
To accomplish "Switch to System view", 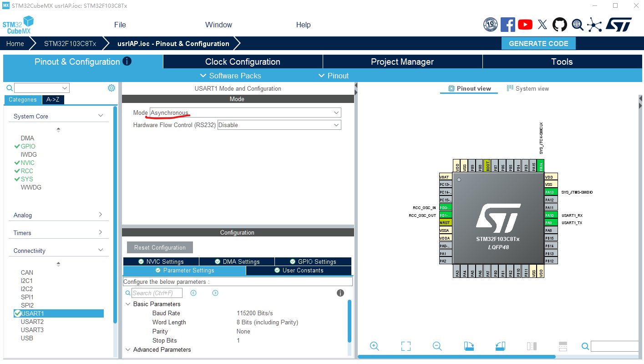I will click(x=528, y=88).
